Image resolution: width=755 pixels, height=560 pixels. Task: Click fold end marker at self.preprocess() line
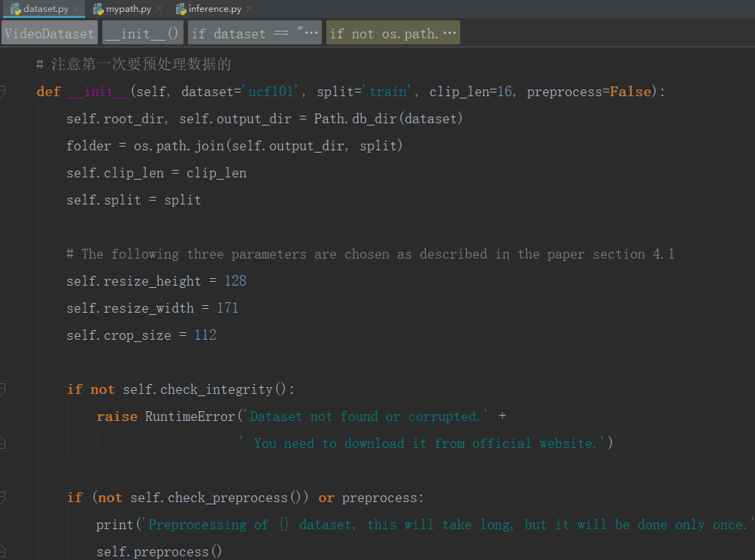tap(2, 551)
